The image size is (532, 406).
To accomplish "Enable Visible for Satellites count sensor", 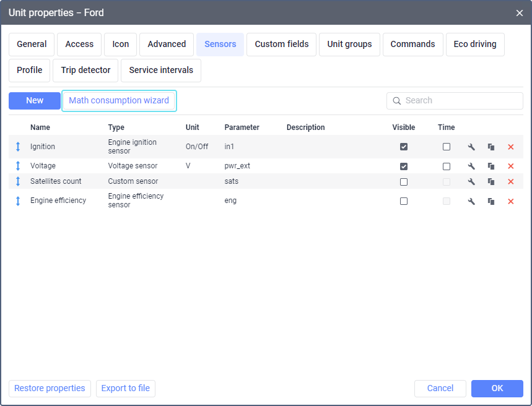I will (404, 181).
